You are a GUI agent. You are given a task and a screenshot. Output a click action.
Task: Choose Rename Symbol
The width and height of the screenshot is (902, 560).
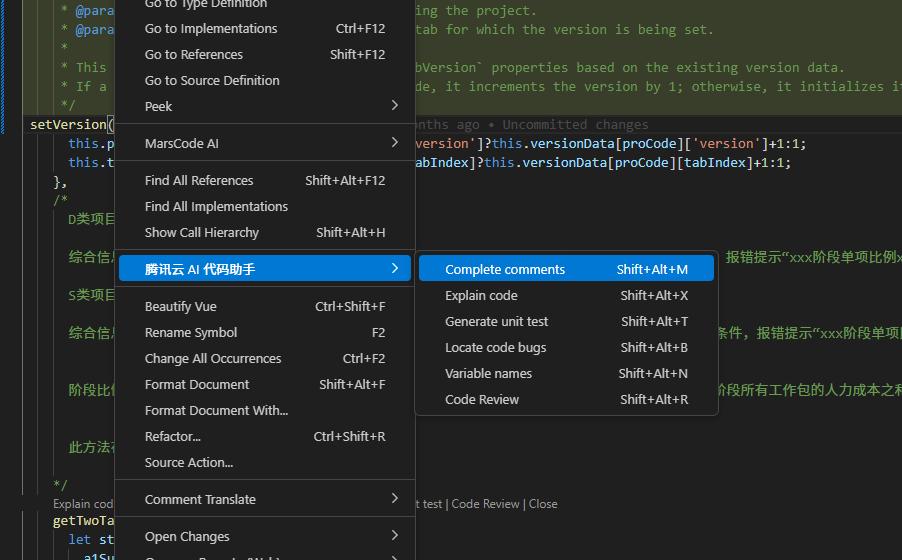(x=265, y=333)
